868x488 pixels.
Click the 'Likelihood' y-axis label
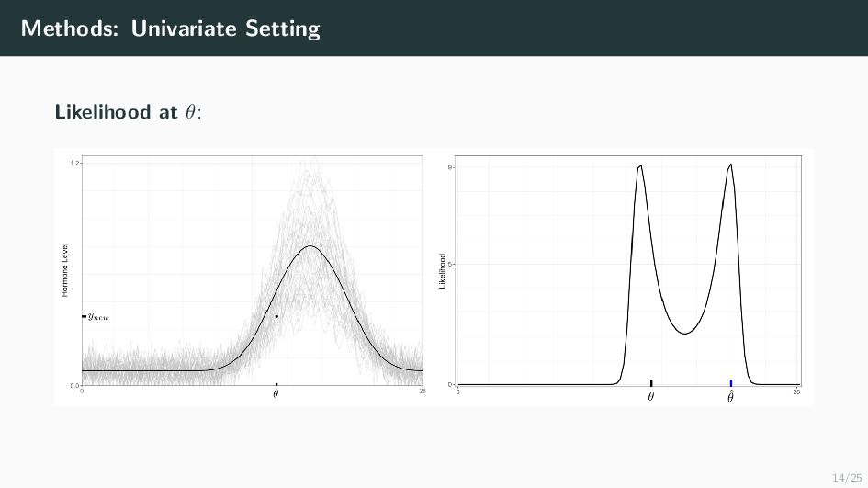pyautogui.click(x=443, y=272)
